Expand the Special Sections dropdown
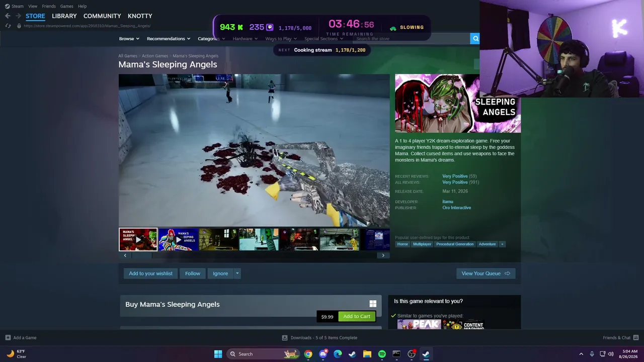The height and width of the screenshot is (362, 644). coord(324,39)
